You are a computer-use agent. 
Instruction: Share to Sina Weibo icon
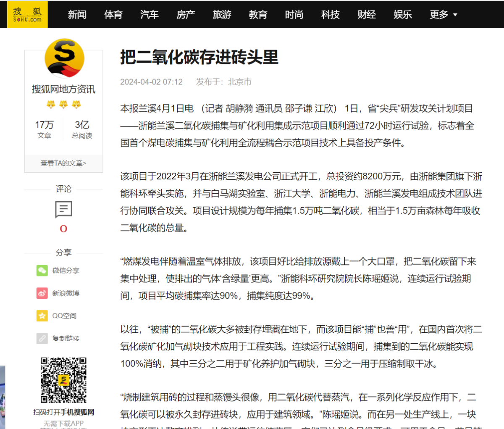tap(42, 293)
